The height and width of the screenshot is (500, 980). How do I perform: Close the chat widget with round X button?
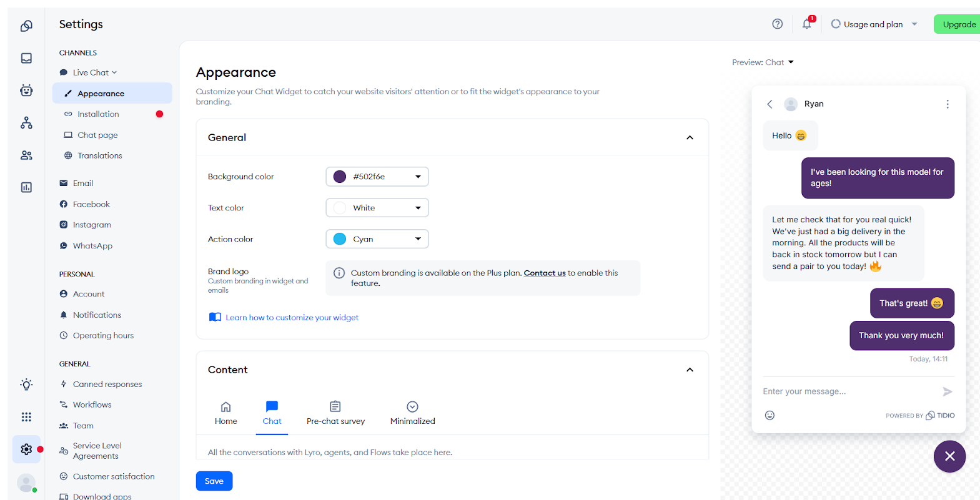949,456
